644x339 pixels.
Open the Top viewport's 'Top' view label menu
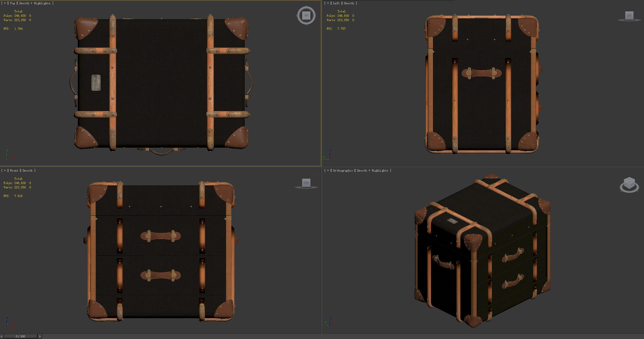pos(12,3)
